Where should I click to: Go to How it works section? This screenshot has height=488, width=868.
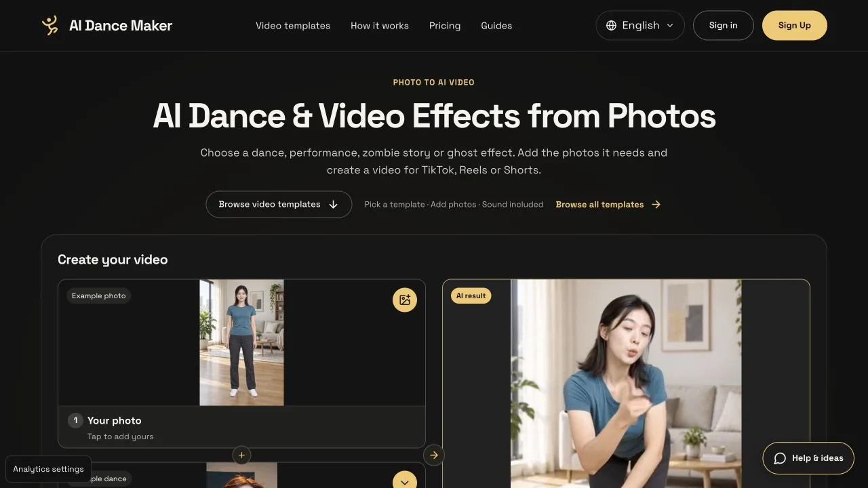[380, 26]
